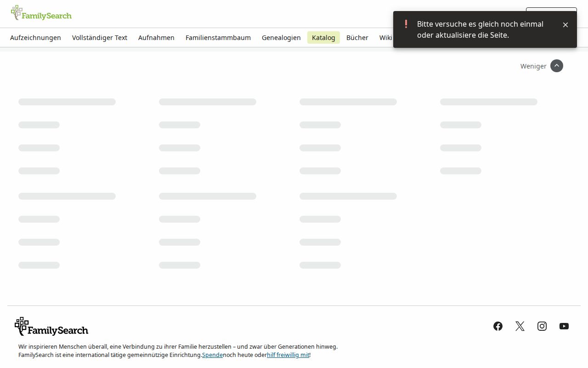Follow the hilf freiwillig mit link
The image size is (588, 368).
(x=288, y=355)
